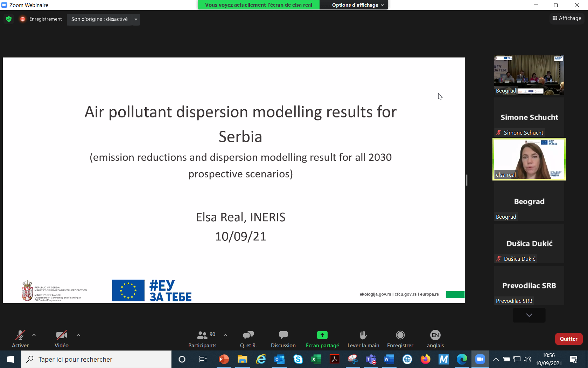Click the volume speaker tray icon
Screen dimensions: 588x368
(527, 359)
